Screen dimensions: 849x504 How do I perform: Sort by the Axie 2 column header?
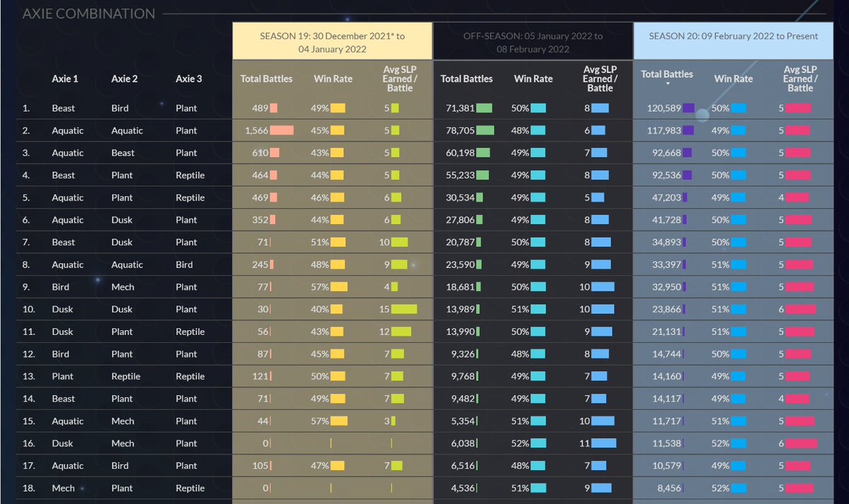pyautogui.click(x=125, y=78)
